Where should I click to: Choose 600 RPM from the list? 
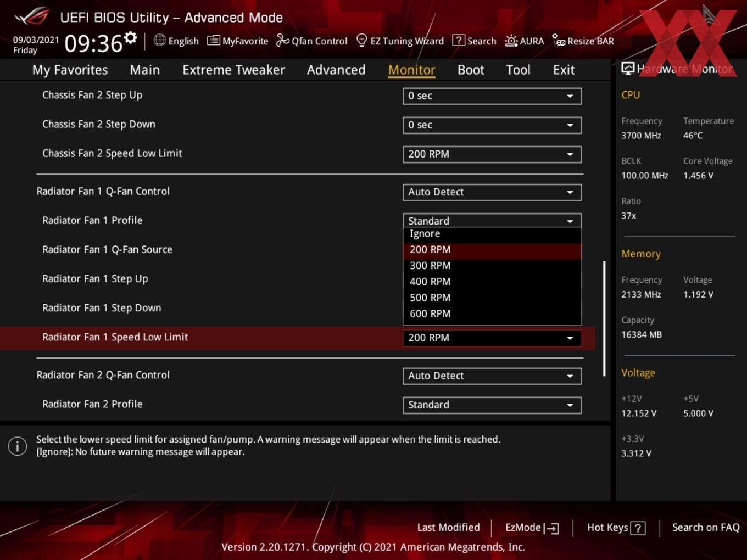tap(492, 313)
